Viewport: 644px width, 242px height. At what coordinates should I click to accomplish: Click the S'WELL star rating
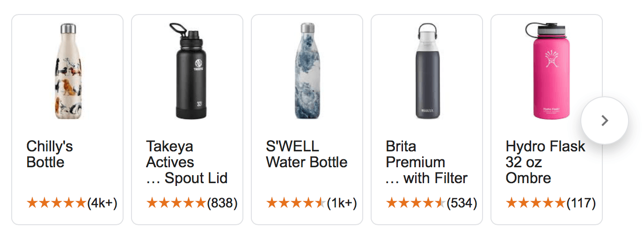click(x=296, y=203)
